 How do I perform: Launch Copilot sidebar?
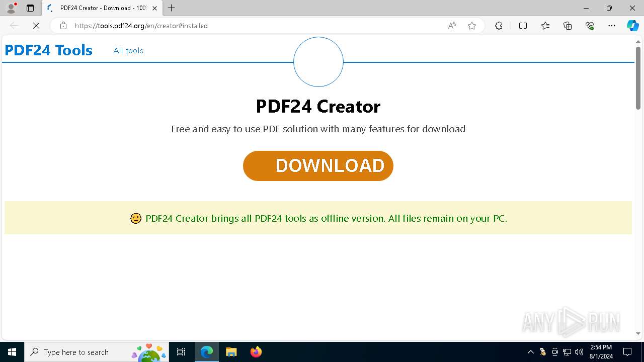[632, 26]
